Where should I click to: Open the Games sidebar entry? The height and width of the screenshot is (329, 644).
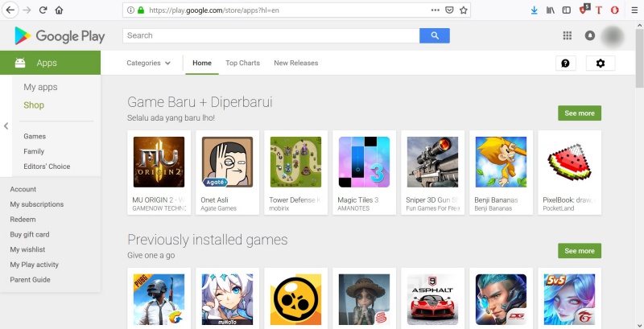pyautogui.click(x=35, y=136)
